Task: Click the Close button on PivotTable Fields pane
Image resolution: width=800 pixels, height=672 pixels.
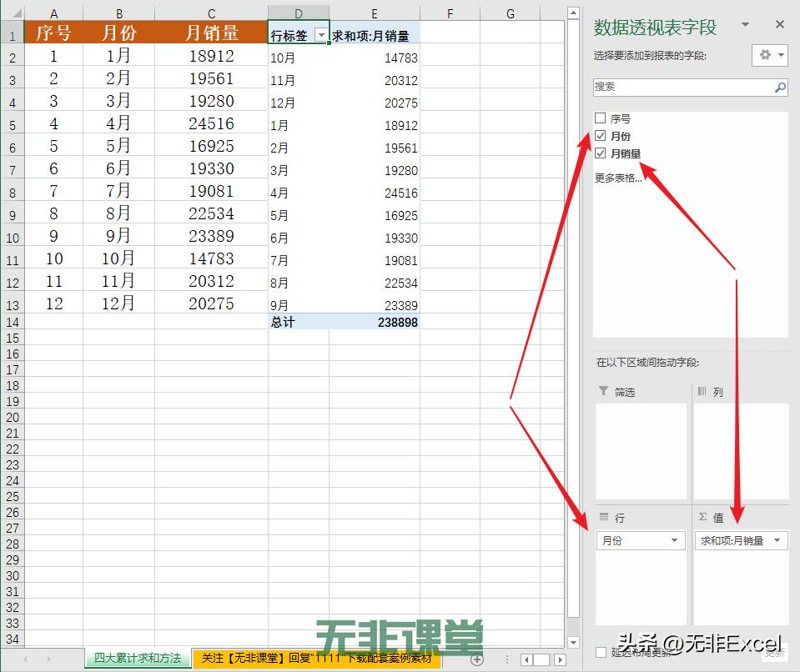Action: point(781,24)
